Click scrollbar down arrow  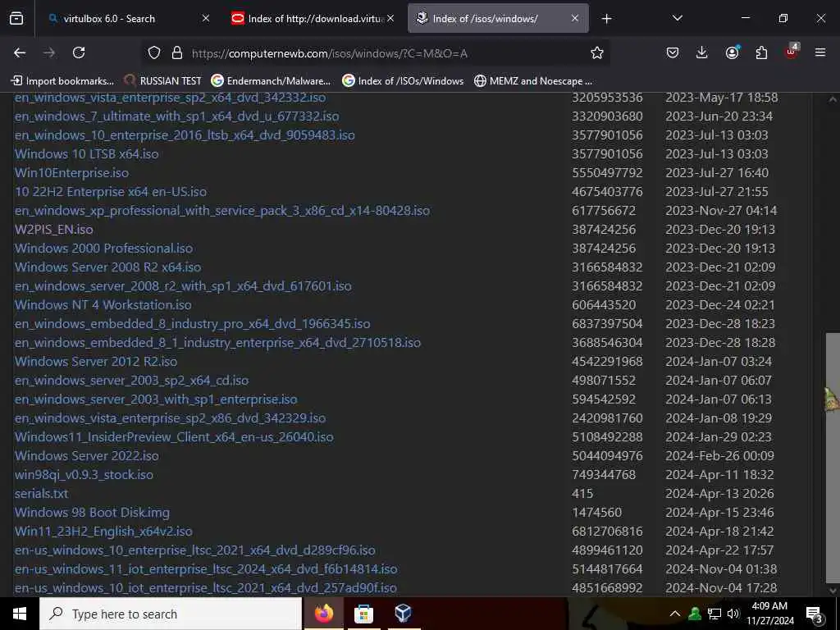[833, 591]
